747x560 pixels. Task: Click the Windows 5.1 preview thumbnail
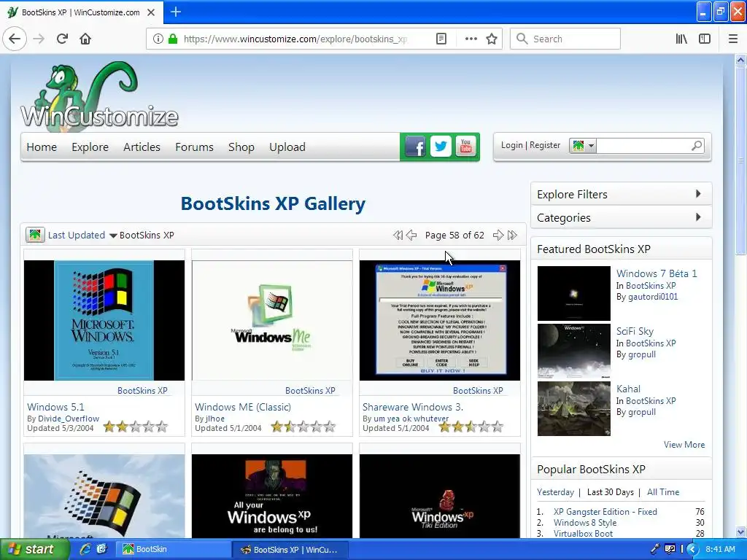[104, 320]
